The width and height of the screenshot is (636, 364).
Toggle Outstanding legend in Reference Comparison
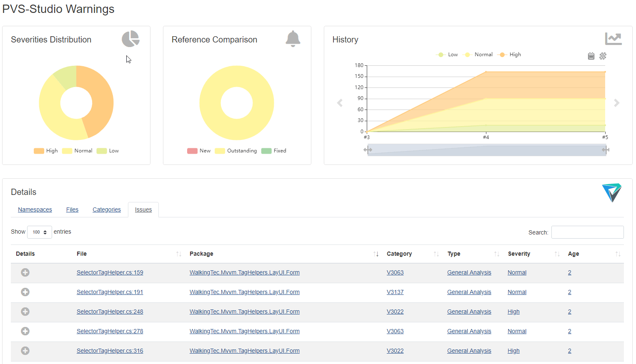[236, 151]
